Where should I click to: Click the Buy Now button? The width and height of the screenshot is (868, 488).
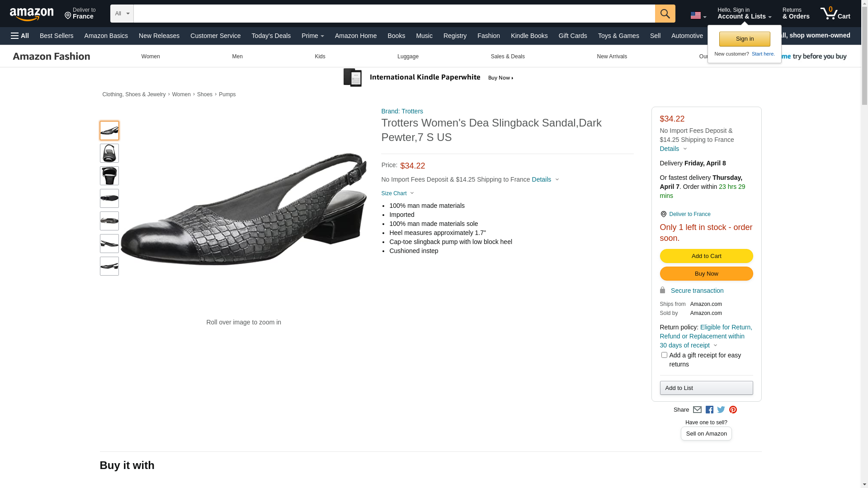tap(706, 274)
